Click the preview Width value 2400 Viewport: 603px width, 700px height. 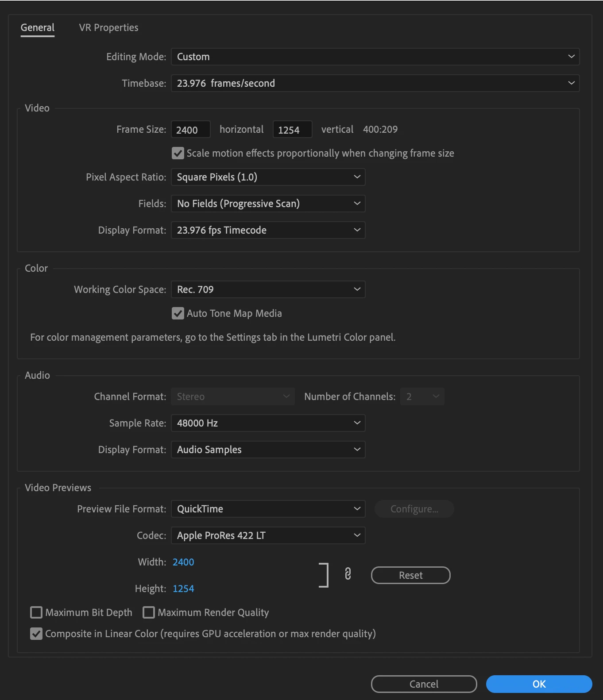click(x=183, y=562)
